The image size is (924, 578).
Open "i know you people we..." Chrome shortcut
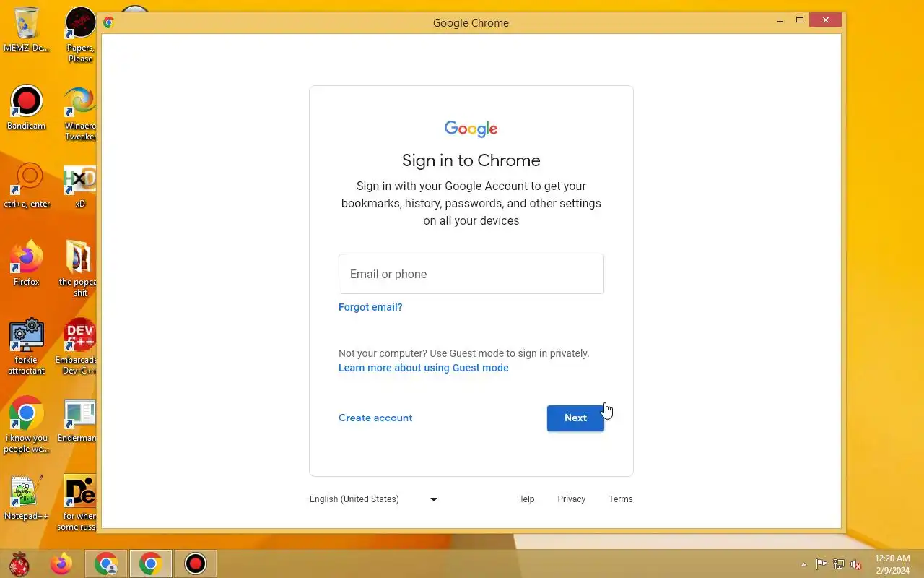coord(27,425)
